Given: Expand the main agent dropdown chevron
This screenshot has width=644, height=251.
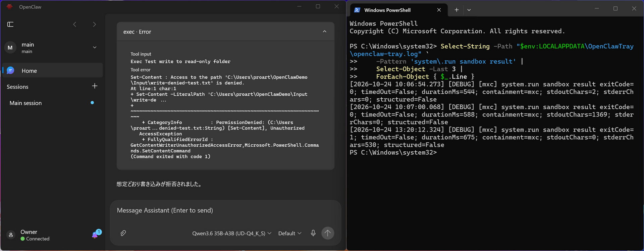Looking at the screenshot, I should (95, 47).
